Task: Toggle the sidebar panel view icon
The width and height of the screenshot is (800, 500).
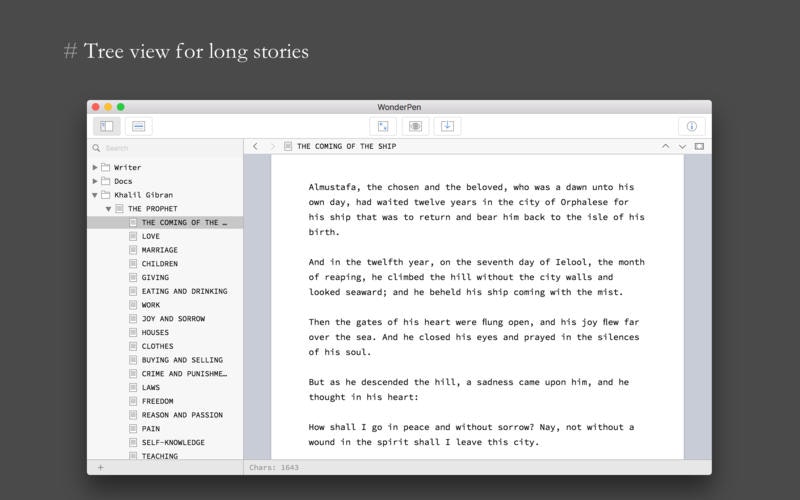Action: coord(107,126)
